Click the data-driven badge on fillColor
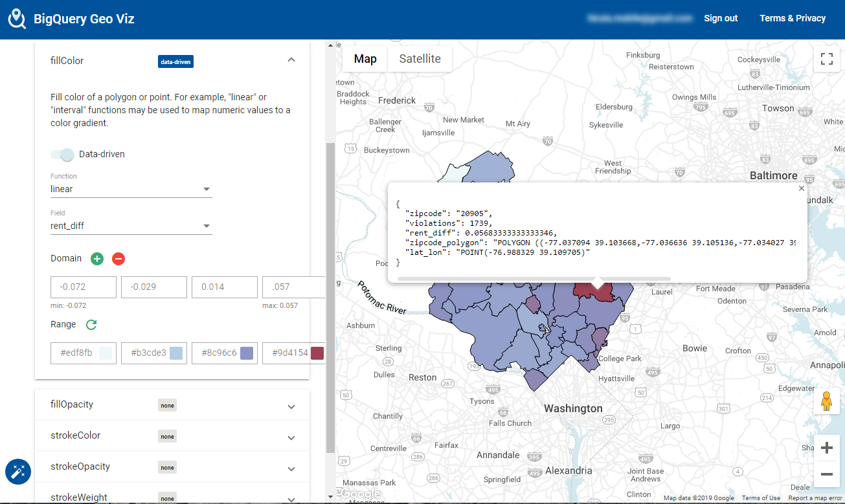Image resolution: width=845 pixels, height=504 pixels. pyautogui.click(x=176, y=61)
